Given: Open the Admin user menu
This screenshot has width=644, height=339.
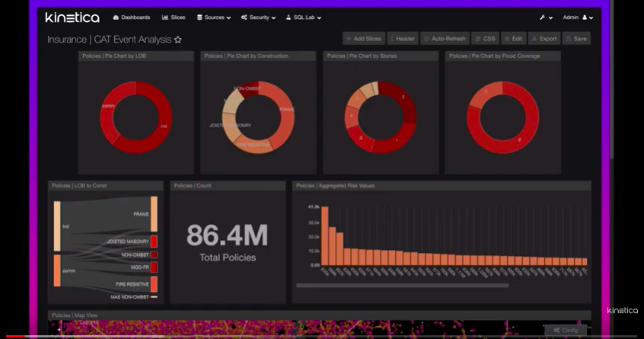Looking at the screenshot, I should pos(578,18).
